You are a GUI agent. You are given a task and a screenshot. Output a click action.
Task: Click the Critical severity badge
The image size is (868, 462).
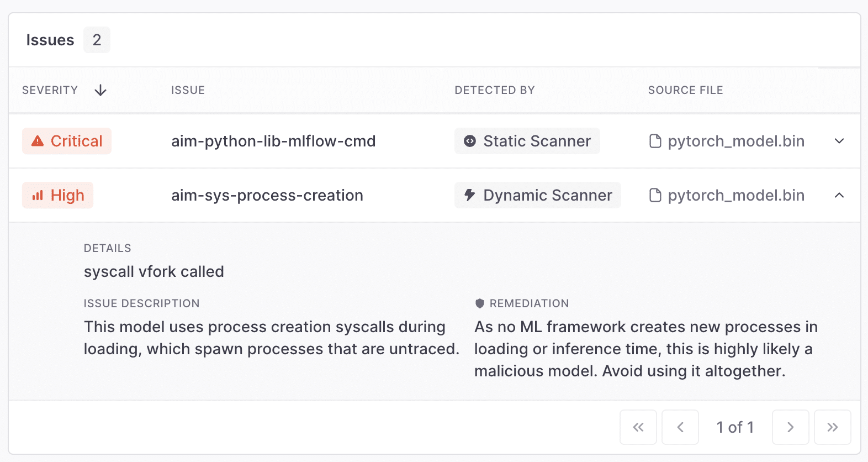[x=67, y=141]
